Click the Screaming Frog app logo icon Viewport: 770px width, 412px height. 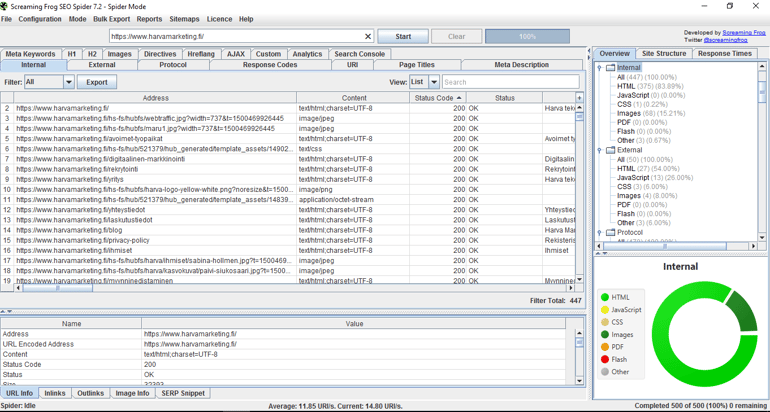(x=4, y=6)
